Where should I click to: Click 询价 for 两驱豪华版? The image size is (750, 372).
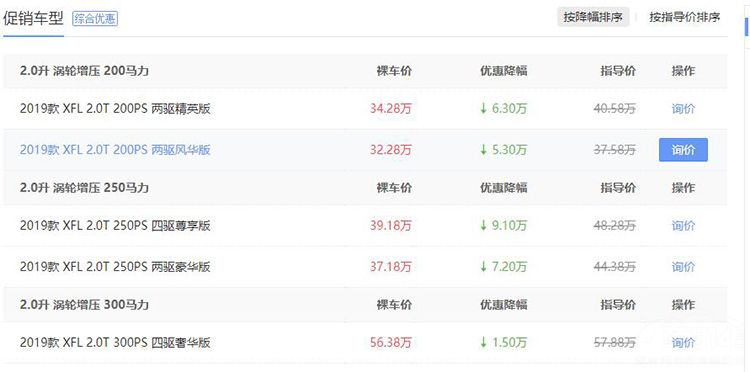click(683, 266)
